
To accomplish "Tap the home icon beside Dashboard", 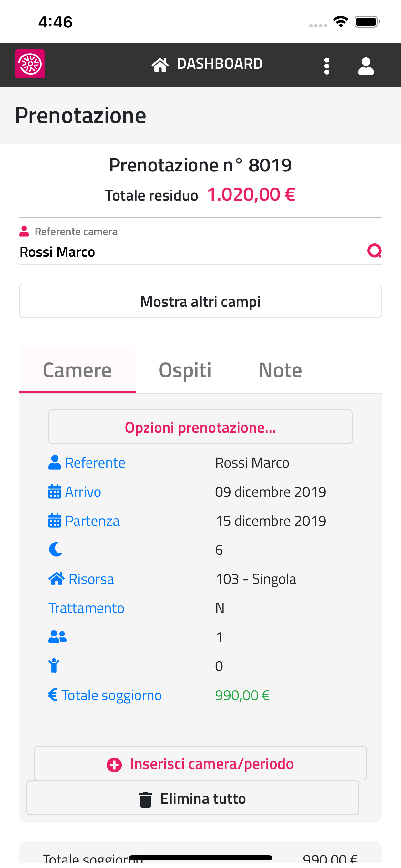I will click(x=160, y=65).
